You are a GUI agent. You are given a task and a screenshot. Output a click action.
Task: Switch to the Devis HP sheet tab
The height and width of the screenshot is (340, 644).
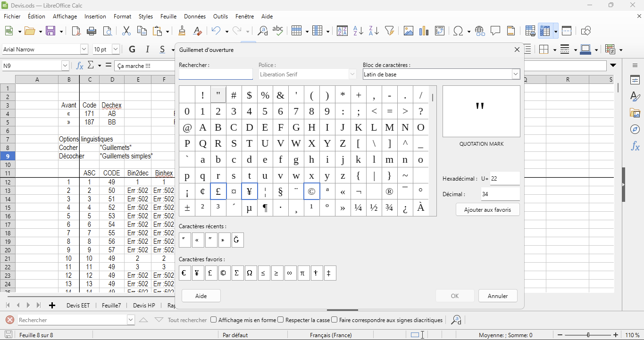pyautogui.click(x=144, y=306)
